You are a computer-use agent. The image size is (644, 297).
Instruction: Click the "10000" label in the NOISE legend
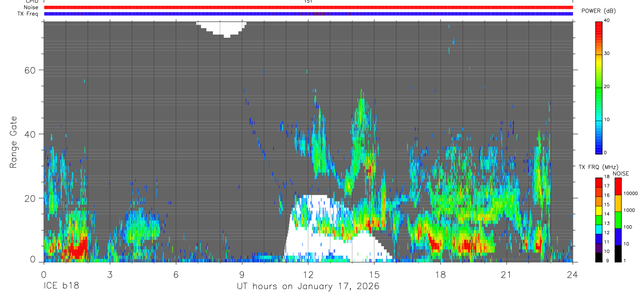click(631, 194)
